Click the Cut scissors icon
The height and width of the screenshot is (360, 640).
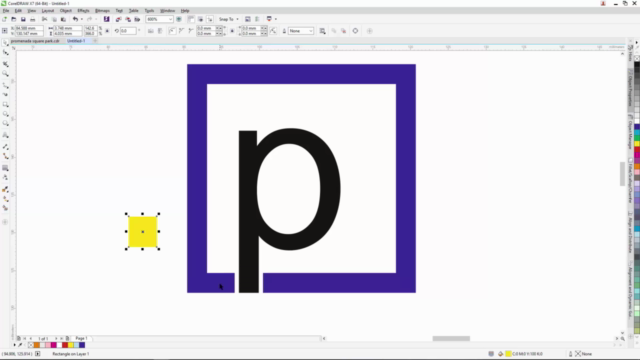(x=44, y=19)
